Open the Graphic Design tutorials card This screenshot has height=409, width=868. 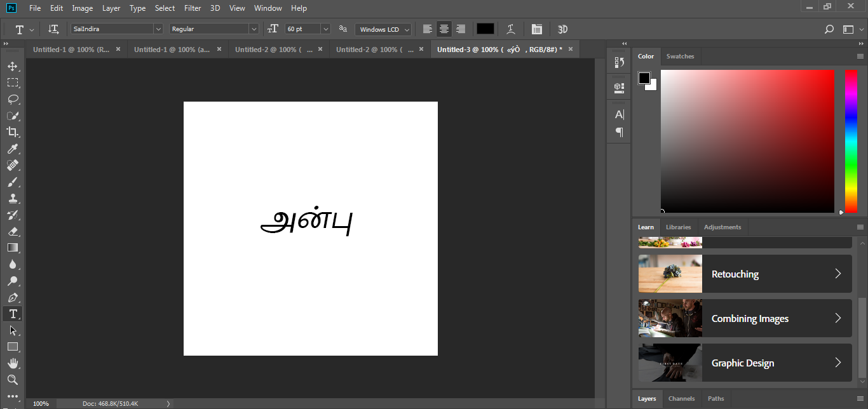click(745, 363)
